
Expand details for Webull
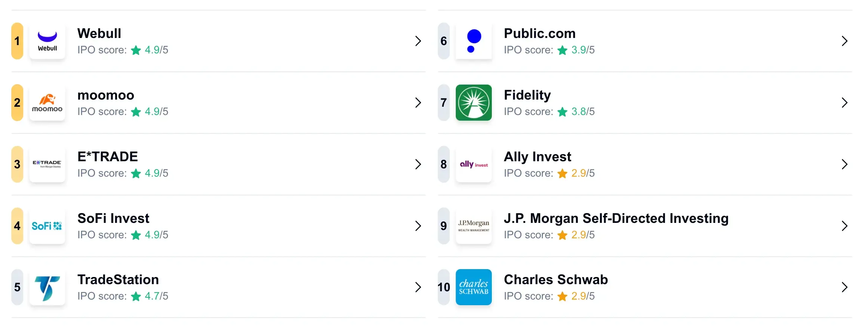coord(418,41)
